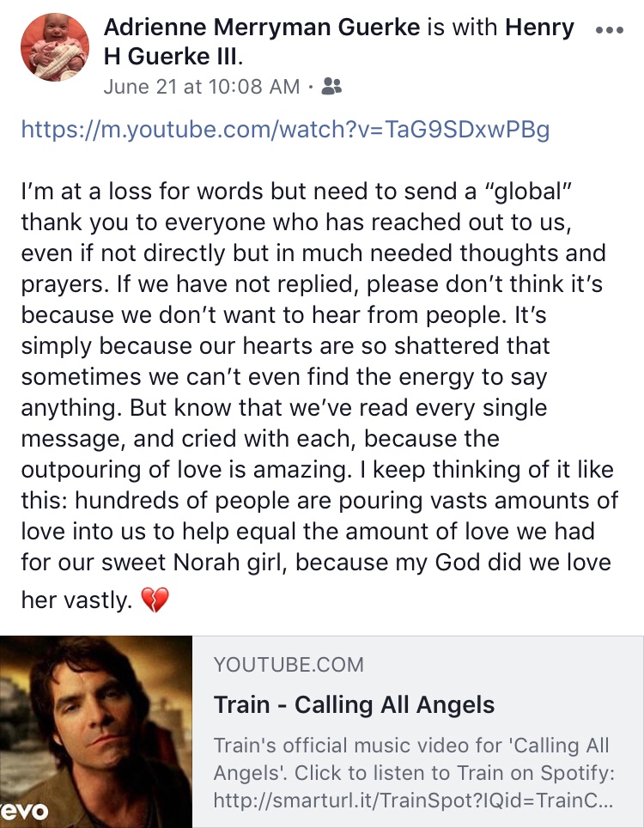Tap the baby profile picture avatar
Image resolution: width=644 pixels, height=828 pixels.
53,47
